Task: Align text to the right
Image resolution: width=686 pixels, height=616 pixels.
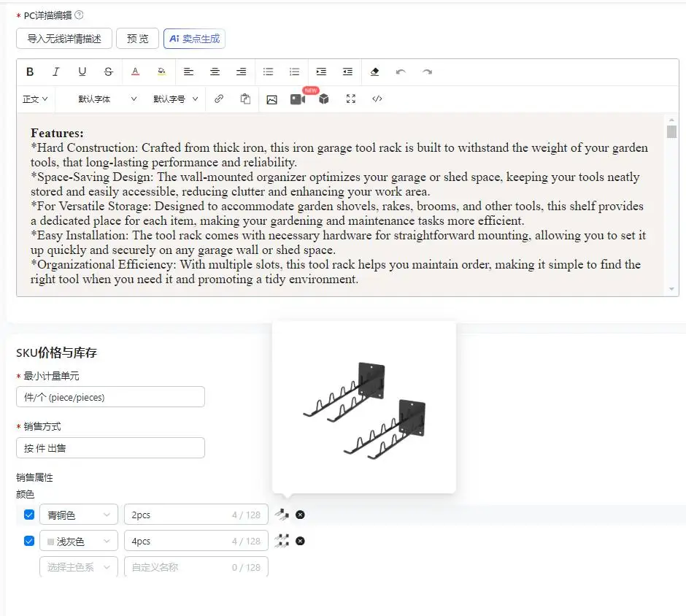Action: point(241,72)
